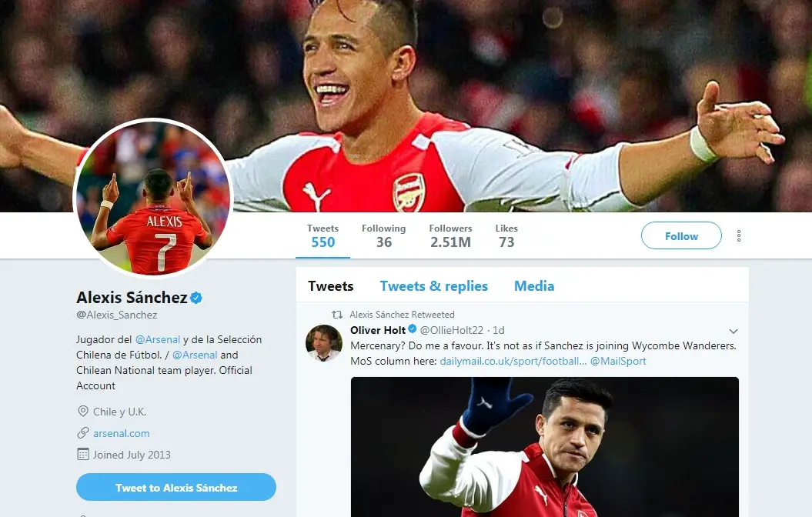This screenshot has width=812, height=517.
Task: Expand the tweet options chevron on Oliver Holt's tweet
Action: point(733,331)
